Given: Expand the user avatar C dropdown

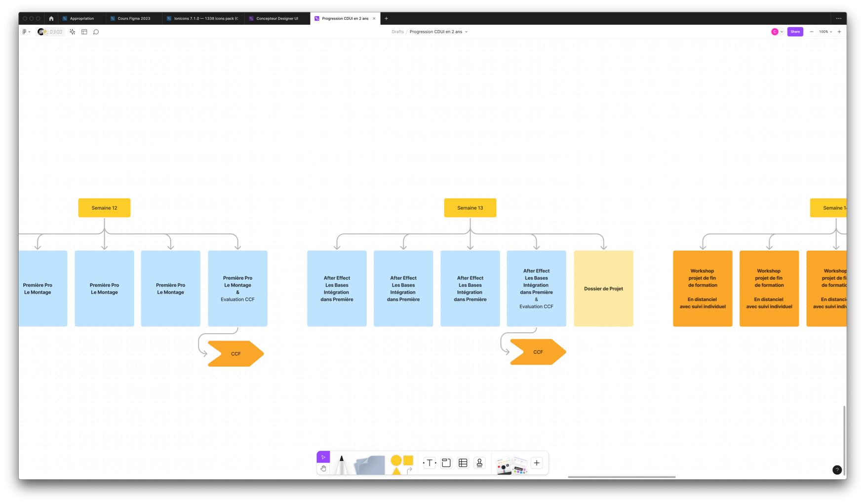Looking at the screenshot, I should pos(782,32).
